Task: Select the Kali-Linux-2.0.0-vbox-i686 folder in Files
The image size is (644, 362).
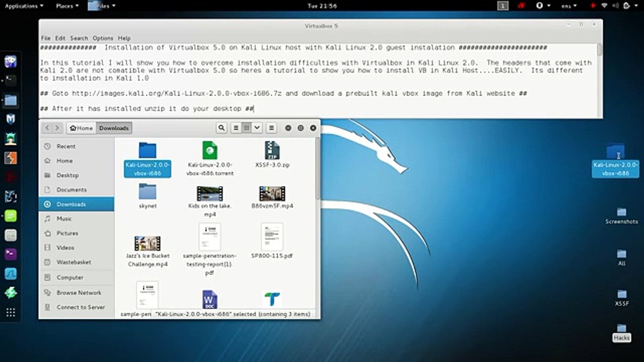Action: click(x=147, y=159)
